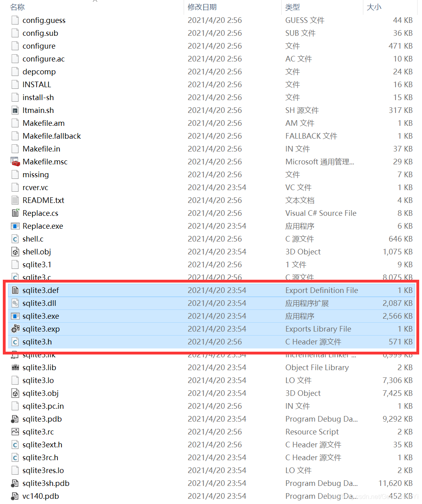Screen dimensions: 422x504
Task: Select the file named Makefile.am
Action: point(43,123)
